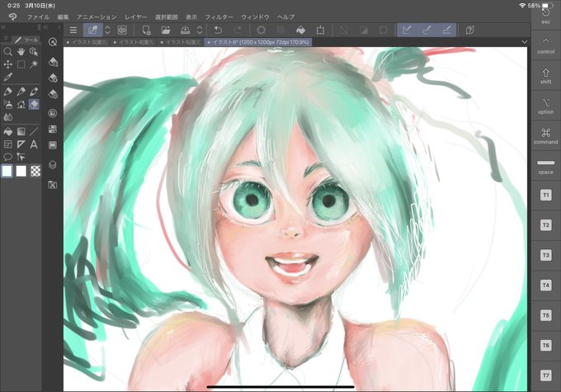
Task: Click the Save icon in command bar
Action: (x=185, y=30)
